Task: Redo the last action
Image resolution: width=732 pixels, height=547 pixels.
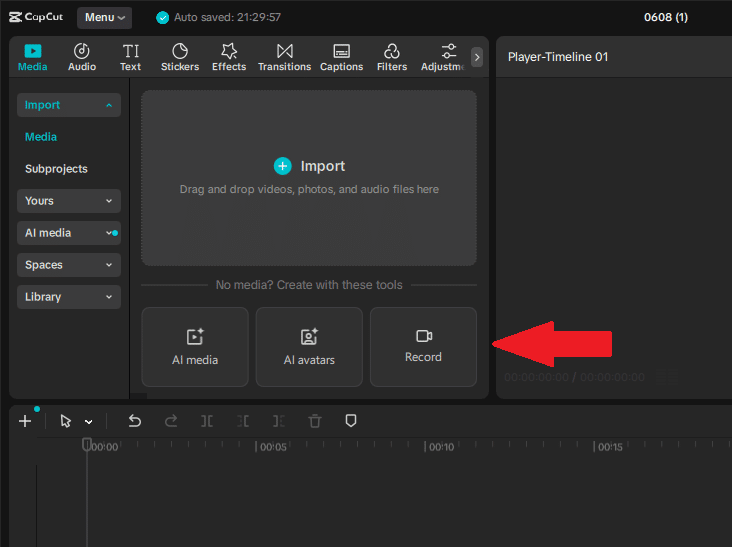Action: click(x=171, y=421)
